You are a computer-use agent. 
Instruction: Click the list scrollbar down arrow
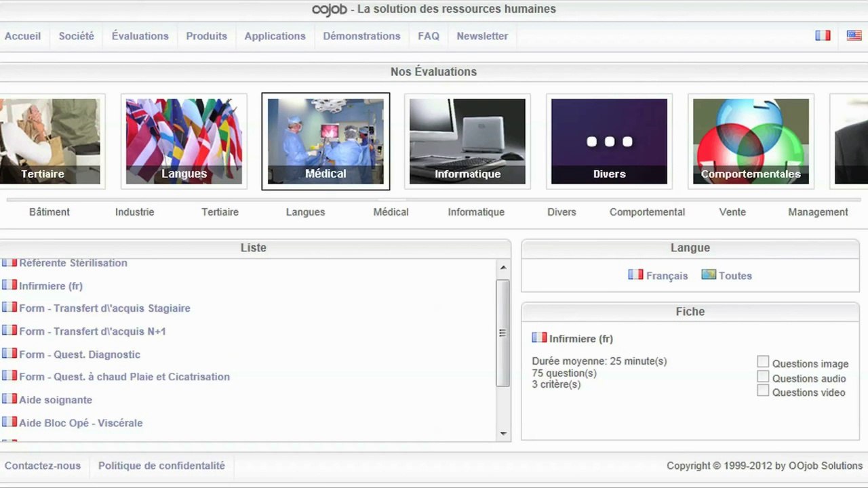[503, 434]
